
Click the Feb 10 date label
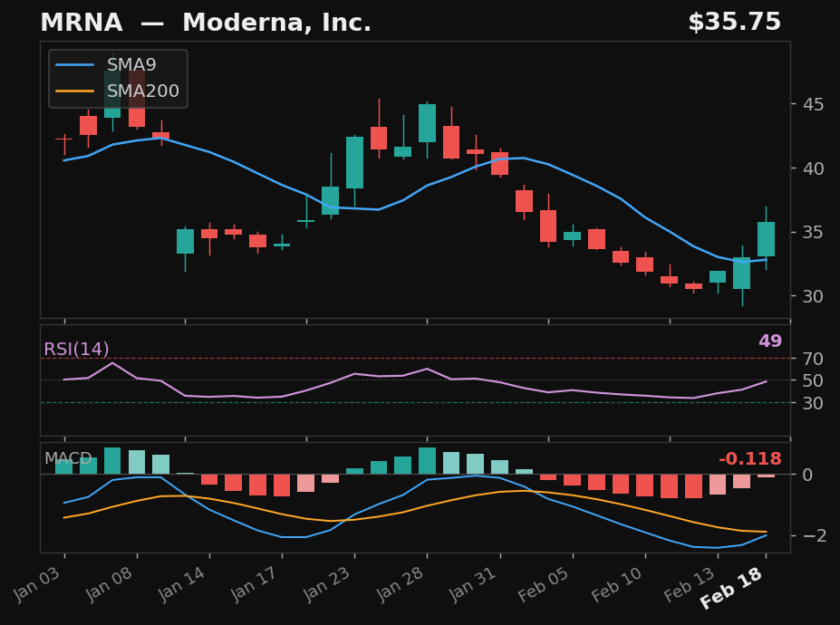[x=616, y=584]
